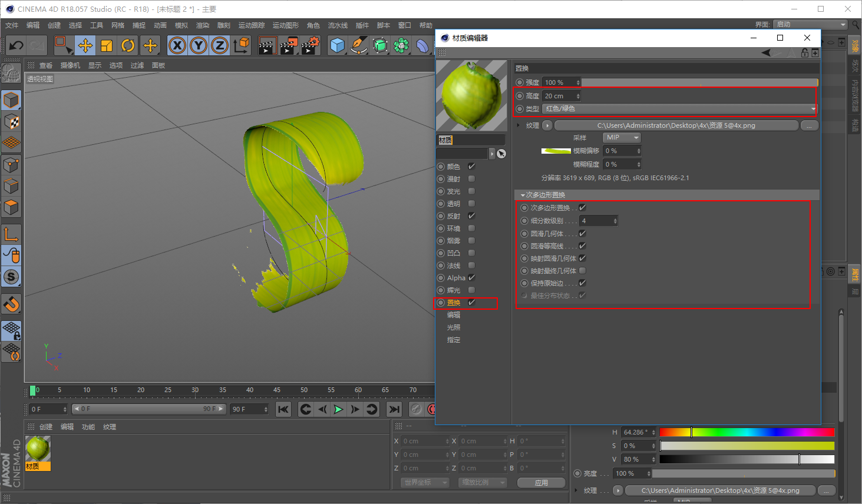This screenshot has width=862, height=504.
Task: Jump to the timeline start frame button
Action: [x=283, y=409]
